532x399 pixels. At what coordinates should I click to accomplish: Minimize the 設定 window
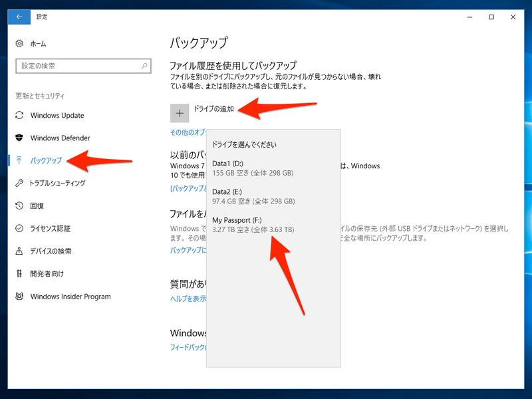469,17
